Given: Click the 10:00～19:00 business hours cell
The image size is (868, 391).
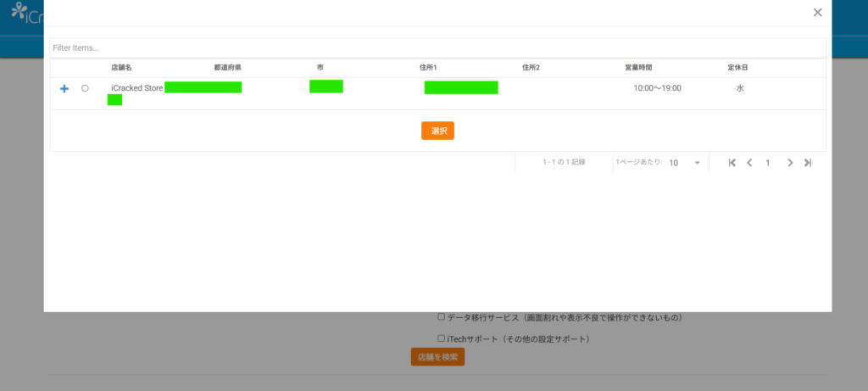Looking at the screenshot, I should click(x=657, y=88).
